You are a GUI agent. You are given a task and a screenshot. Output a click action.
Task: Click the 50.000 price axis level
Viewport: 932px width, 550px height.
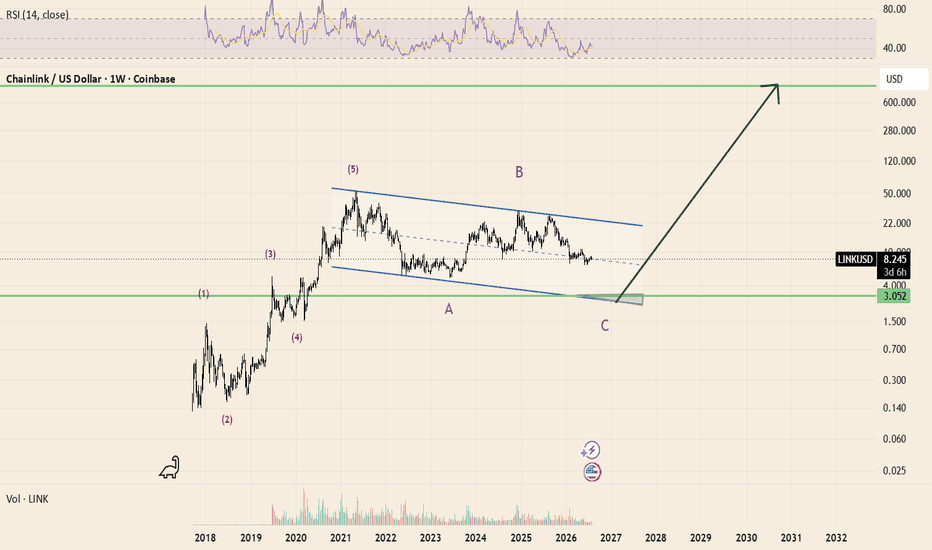[x=897, y=193]
